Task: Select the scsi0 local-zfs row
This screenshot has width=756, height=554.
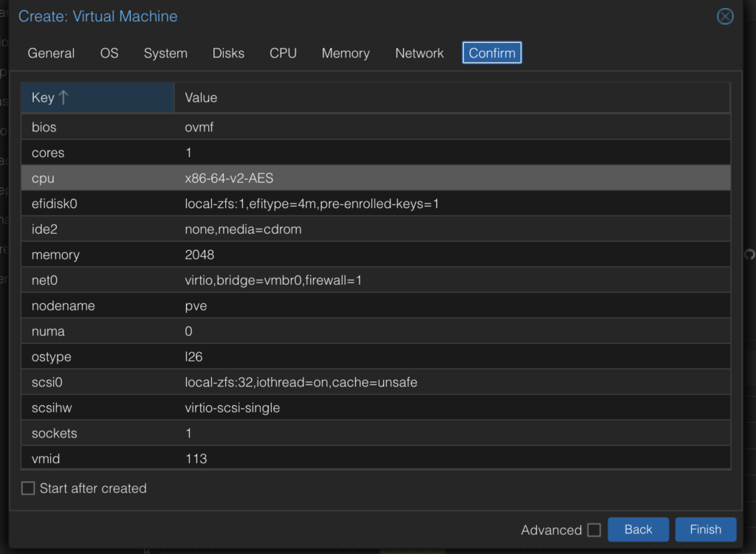Action: (375, 382)
